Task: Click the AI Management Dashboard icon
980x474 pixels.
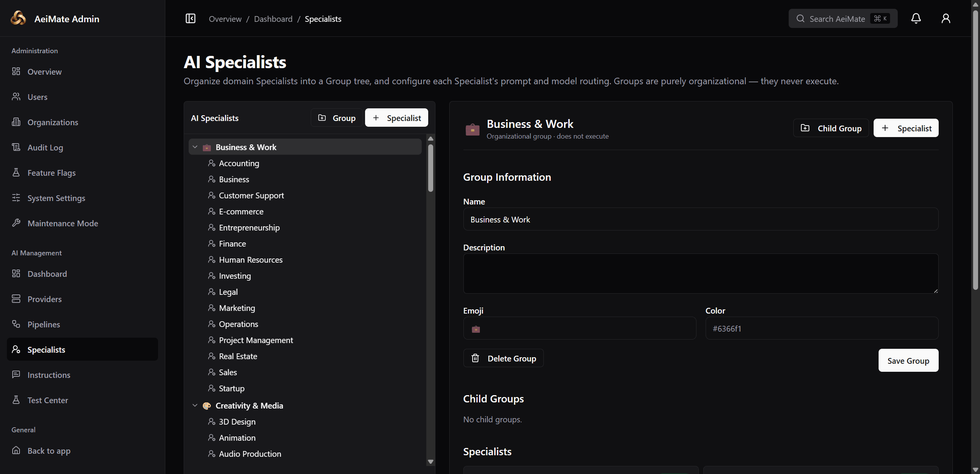Action: coord(16,273)
